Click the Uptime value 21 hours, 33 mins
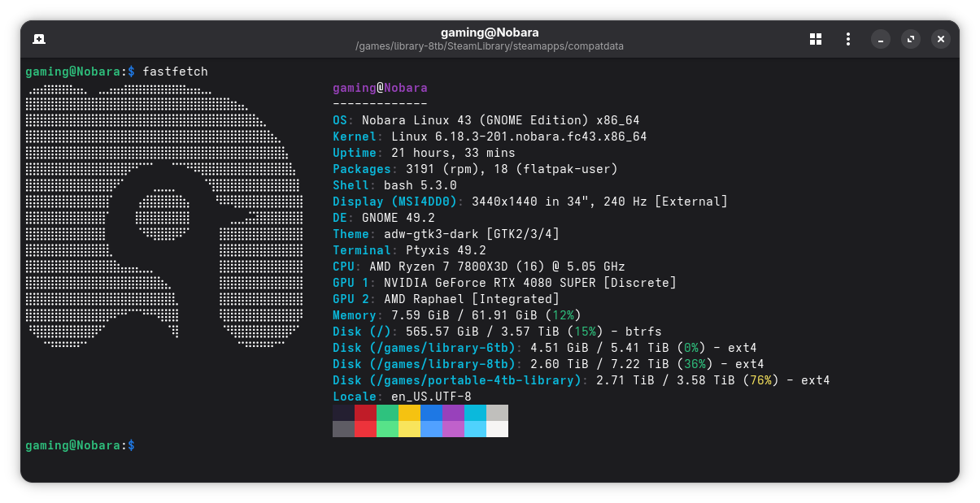Image resolution: width=980 pixels, height=503 pixels. pos(453,153)
